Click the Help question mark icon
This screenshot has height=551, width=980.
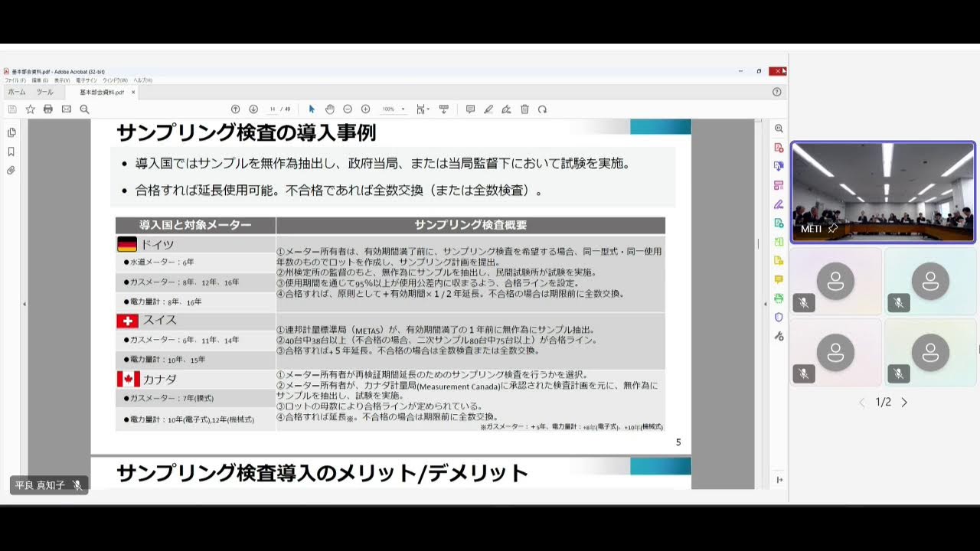(x=777, y=92)
